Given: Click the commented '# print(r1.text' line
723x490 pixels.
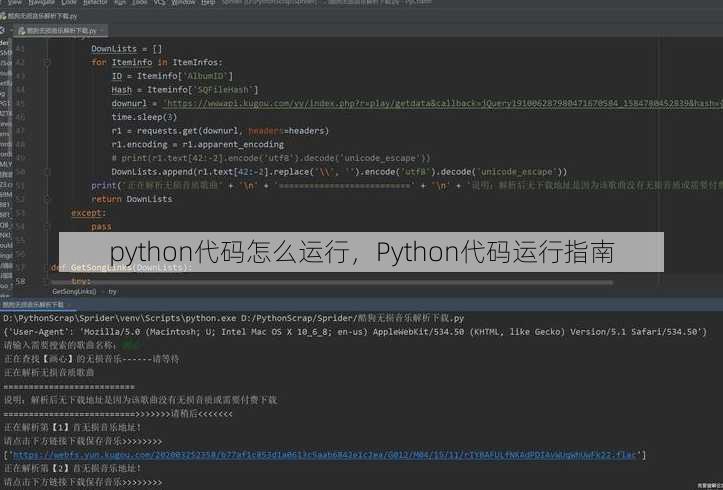Looking at the screenshot, I should point(271,158).
